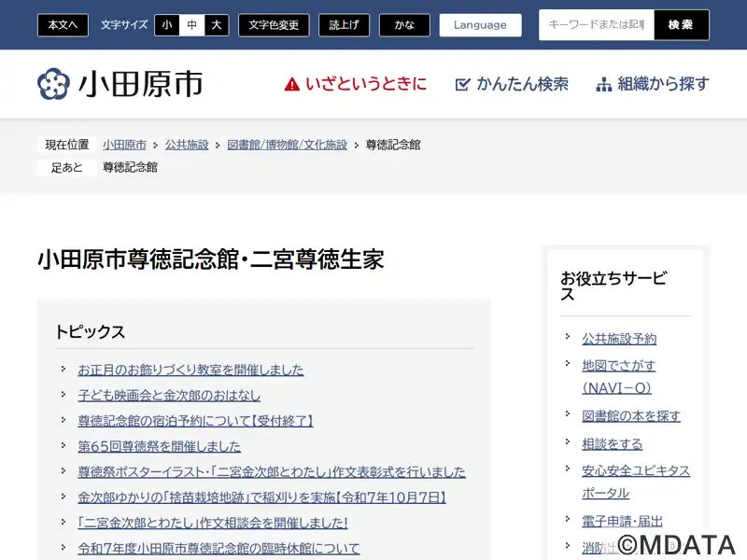Click the 組織から探す organization chart icon

click(x=604, y=85)
